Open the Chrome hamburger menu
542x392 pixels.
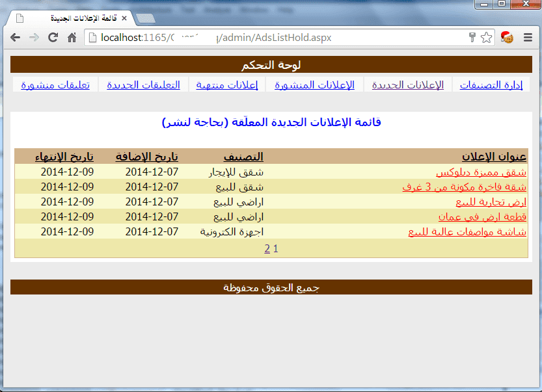click(528, 37)
